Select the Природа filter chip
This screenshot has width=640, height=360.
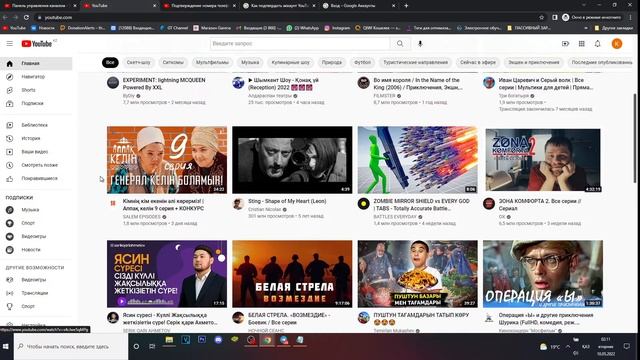(x=332, y=62)
